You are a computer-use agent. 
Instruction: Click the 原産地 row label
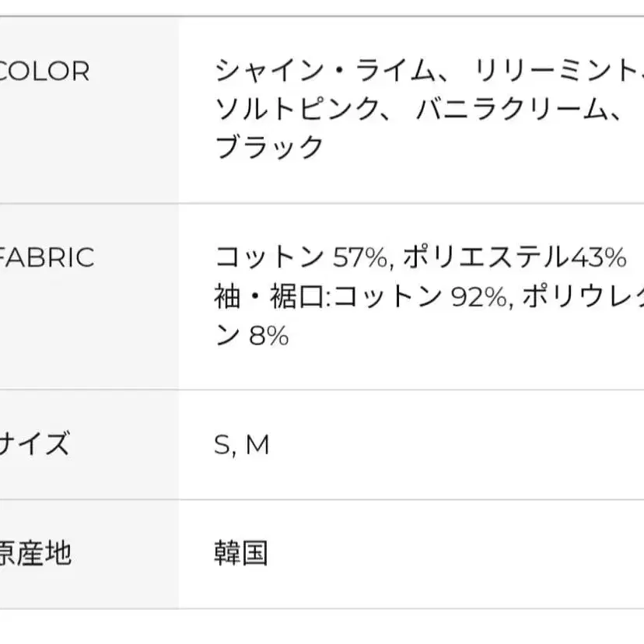(36, 554)
